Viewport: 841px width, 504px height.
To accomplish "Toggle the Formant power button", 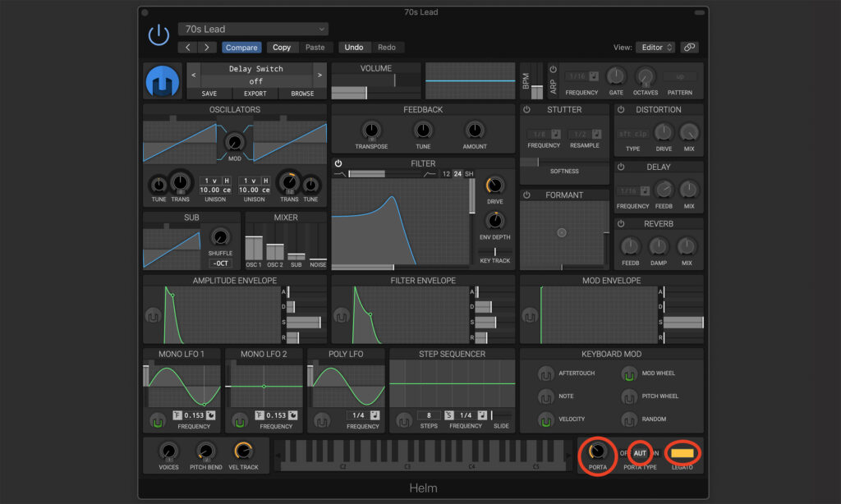I will click(x=526, y=195).
